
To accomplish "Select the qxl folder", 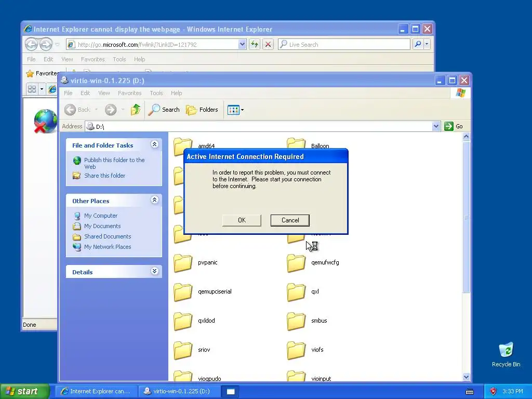I will [303, 291].
